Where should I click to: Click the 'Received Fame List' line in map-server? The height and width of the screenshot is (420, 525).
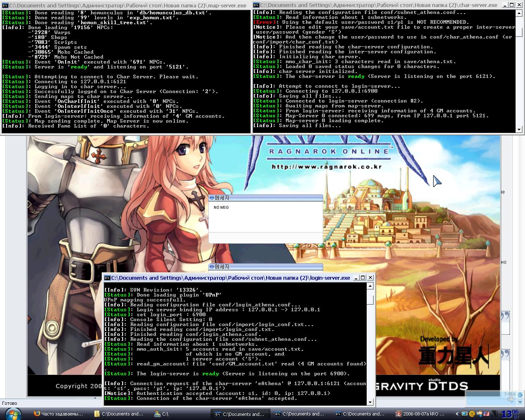(75, 126)
